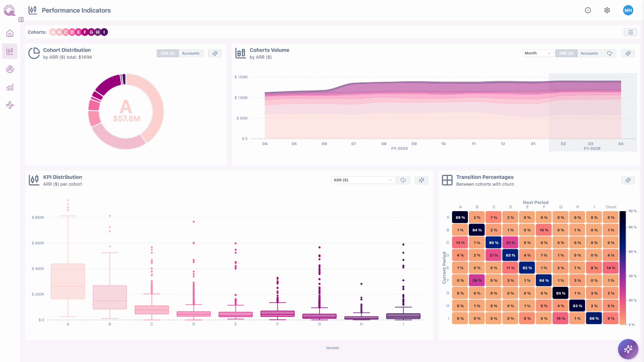The height and width of the screenshot is (362, 644).
Task: Click the 68 % I-to-I transition cell
Action: 594,318
